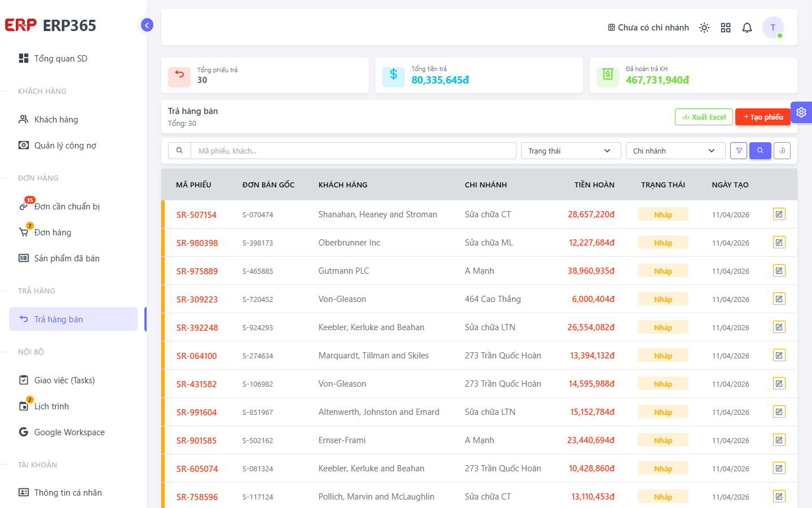Toggle light/dark theme with sun icon
Image resolution: width=812 pixels, height=508 pixels.
click(704, 28)
